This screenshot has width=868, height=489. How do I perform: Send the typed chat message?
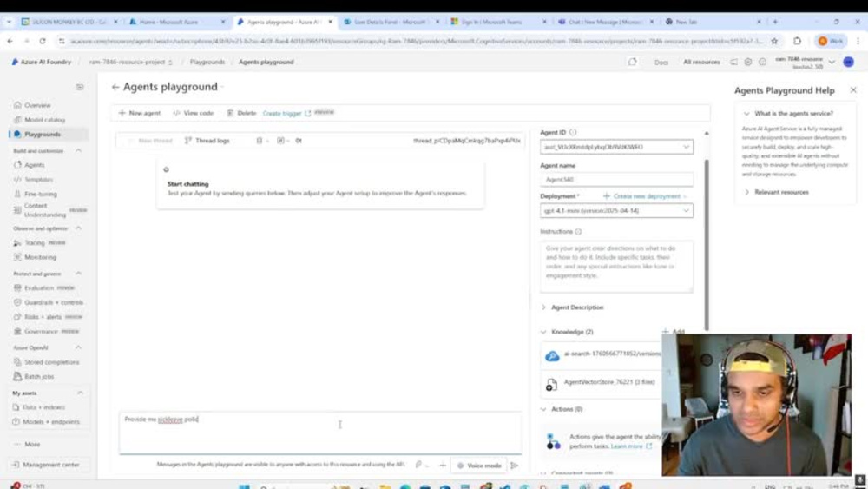click(x=514, y=466)
